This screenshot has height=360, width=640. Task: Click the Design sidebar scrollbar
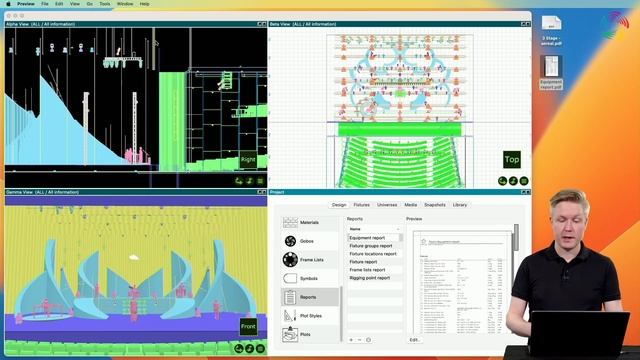(341, 314)
